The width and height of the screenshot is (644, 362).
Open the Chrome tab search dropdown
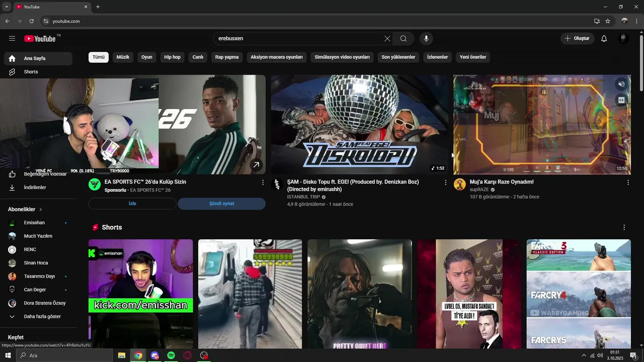[7, 7]
